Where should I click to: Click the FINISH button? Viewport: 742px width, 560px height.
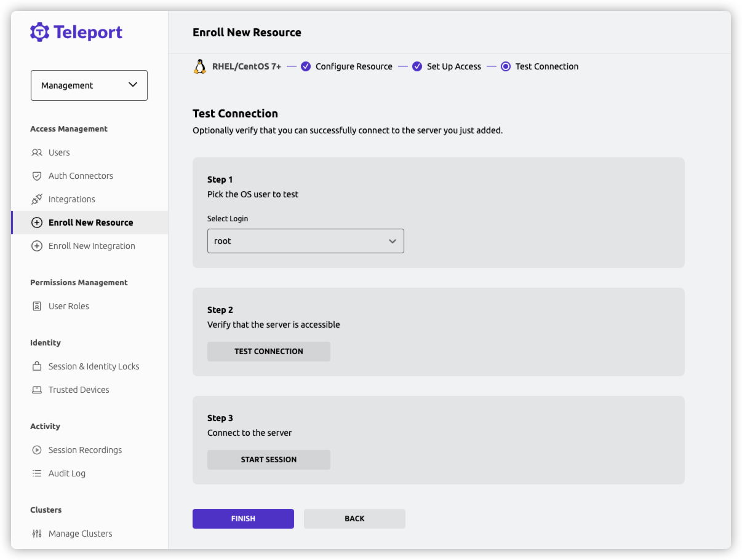[243, 519]
